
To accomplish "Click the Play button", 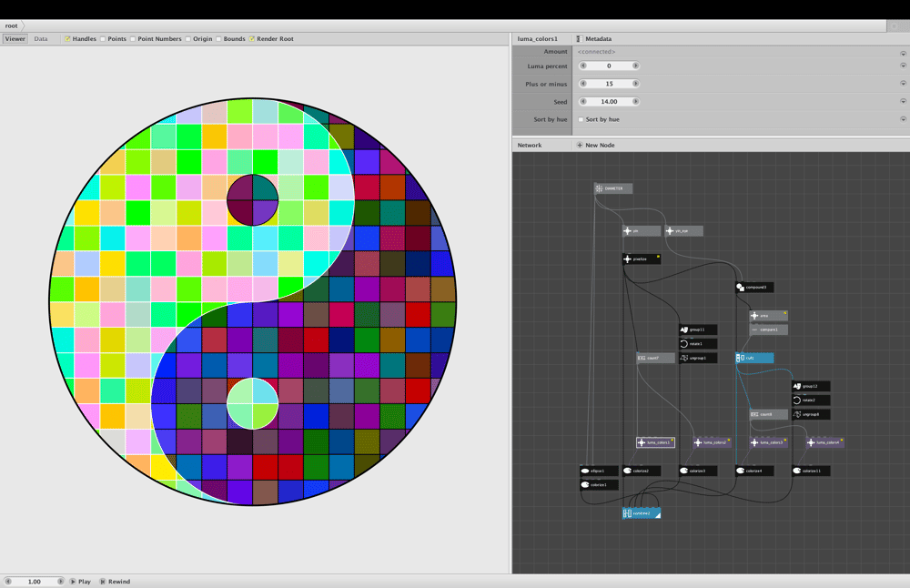I will tap(81, 581).
